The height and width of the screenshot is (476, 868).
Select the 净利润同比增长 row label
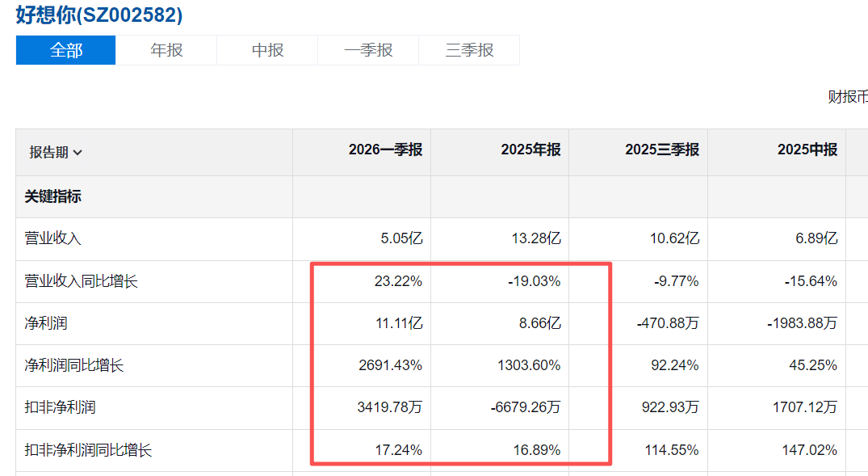(x=73, y=366)
